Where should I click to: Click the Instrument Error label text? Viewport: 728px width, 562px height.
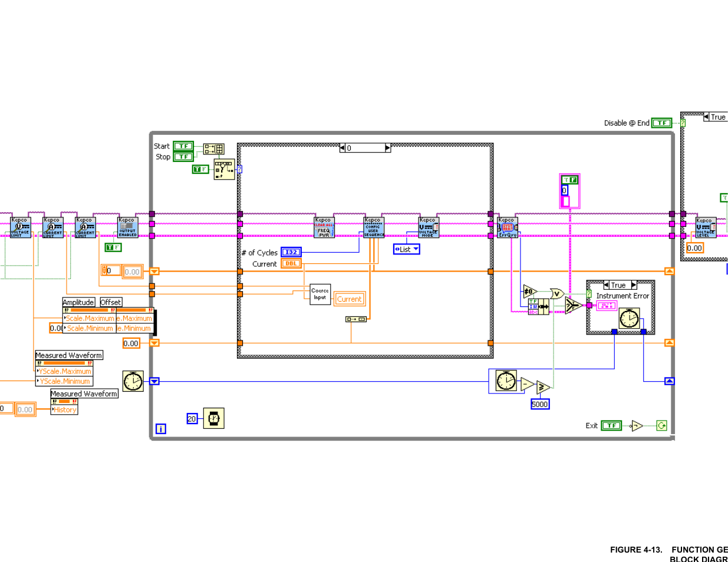[x=622, y=296]
